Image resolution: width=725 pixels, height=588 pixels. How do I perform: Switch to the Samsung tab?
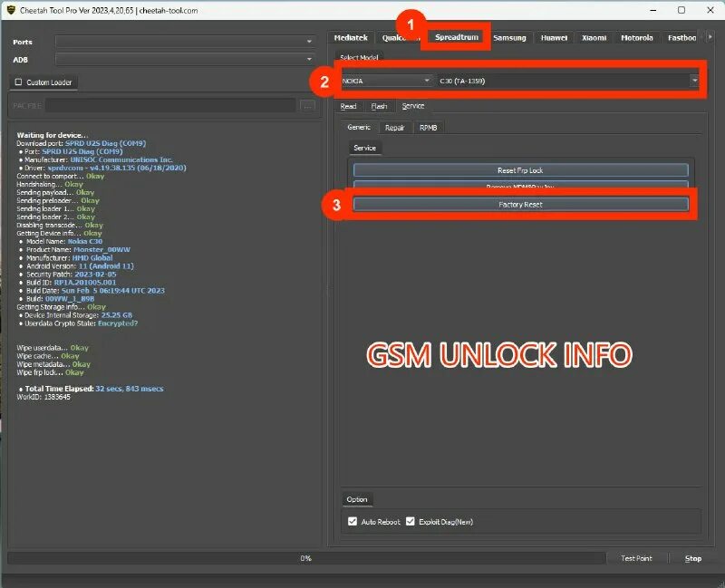coord(508,37)
